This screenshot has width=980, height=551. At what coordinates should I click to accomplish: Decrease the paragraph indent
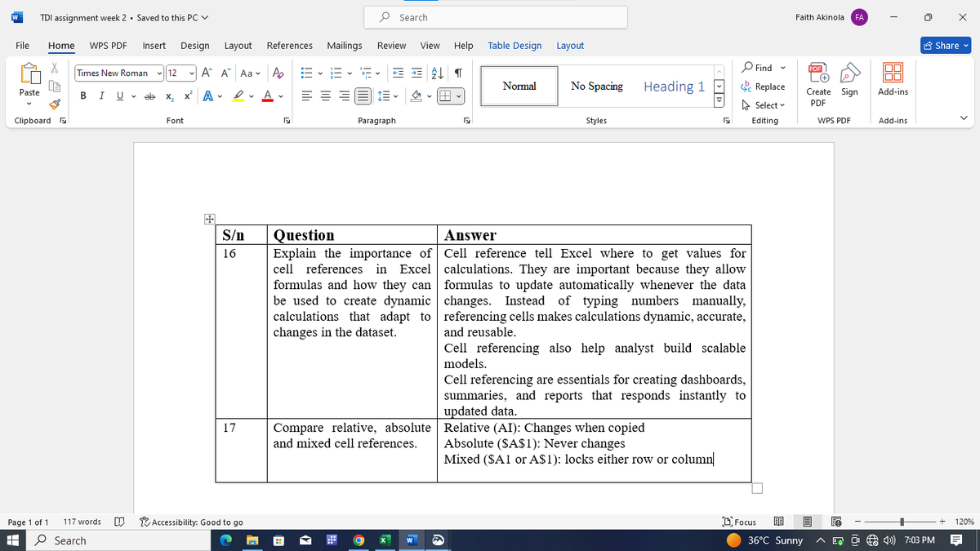[398, 73]
